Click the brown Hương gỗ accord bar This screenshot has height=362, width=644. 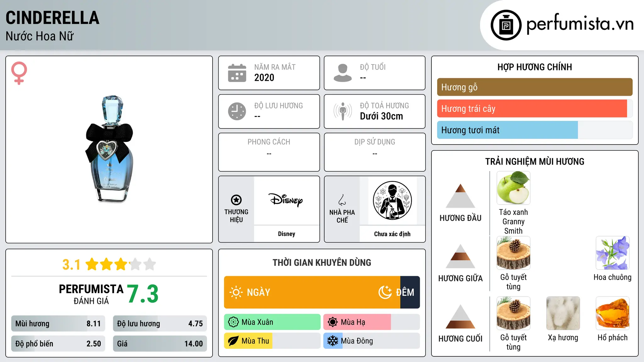click(535, 87)
